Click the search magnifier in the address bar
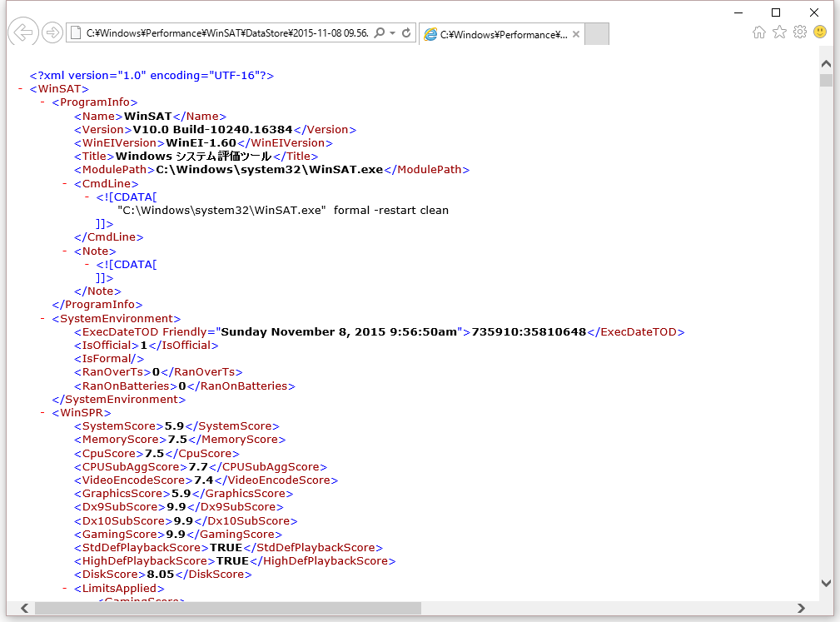The image size is (840, 622). click(x=380, y=32)
